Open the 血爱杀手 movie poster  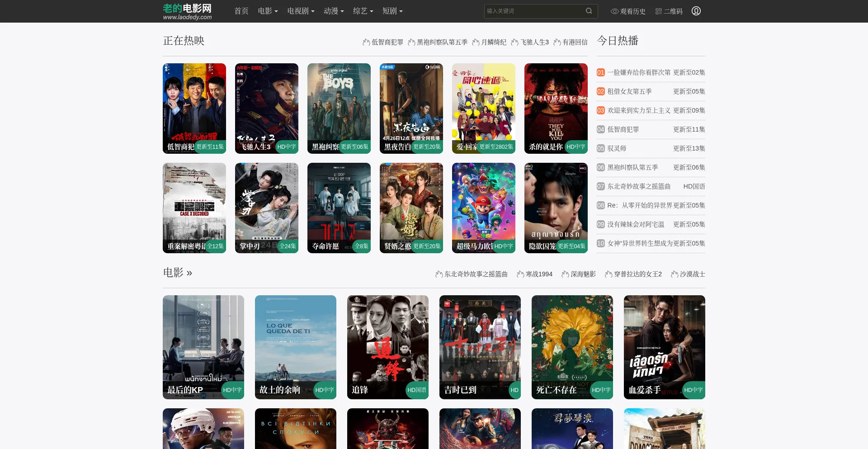(x=665, y=347)
